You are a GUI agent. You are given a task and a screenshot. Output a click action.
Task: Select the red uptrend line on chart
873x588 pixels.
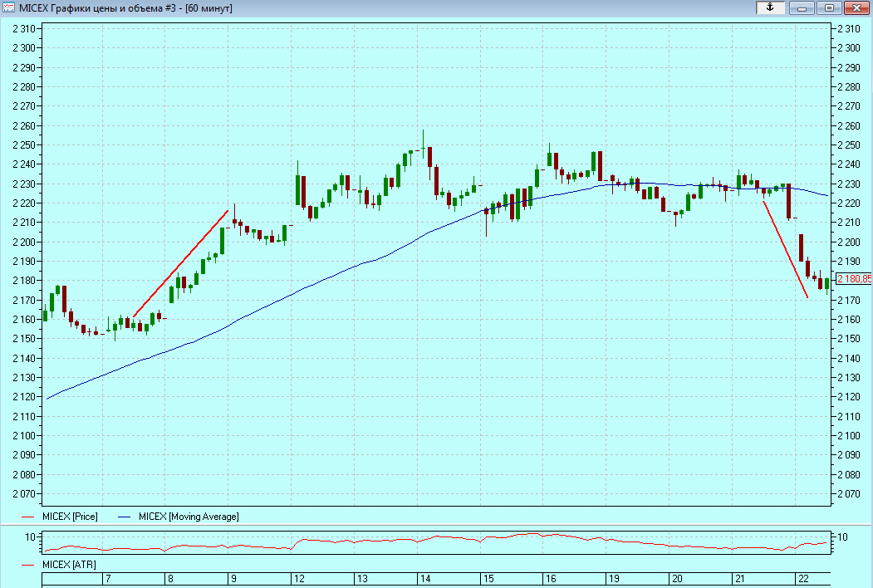[181, 263]
